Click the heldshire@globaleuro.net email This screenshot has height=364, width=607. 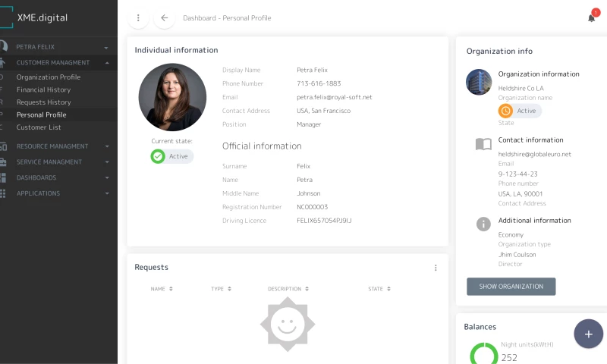[534, 154]
